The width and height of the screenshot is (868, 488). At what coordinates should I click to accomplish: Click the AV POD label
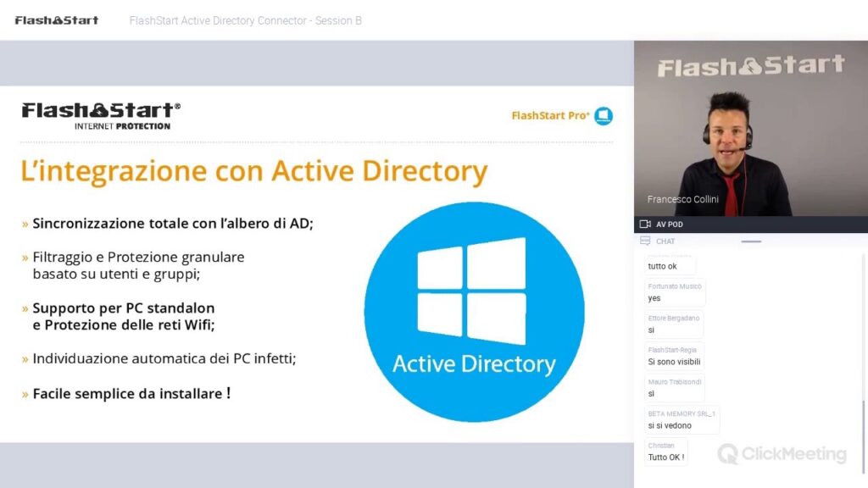(670, 224)
